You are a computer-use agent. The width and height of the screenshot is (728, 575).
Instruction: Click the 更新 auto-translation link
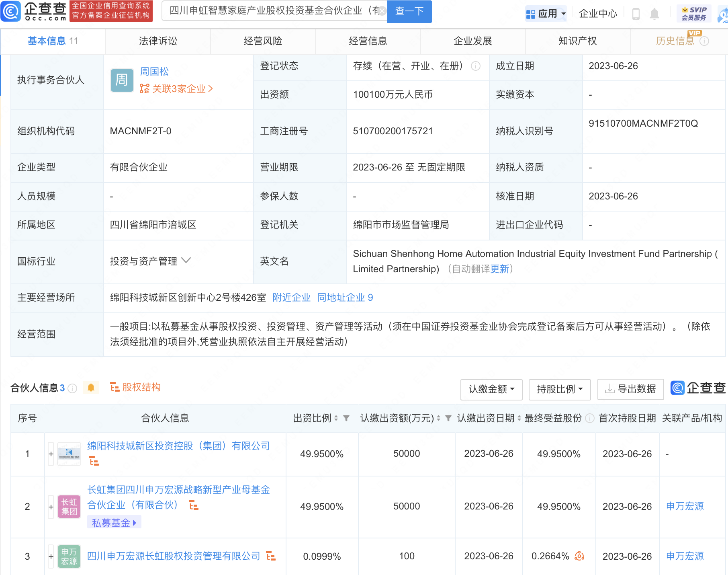(500, 269)
